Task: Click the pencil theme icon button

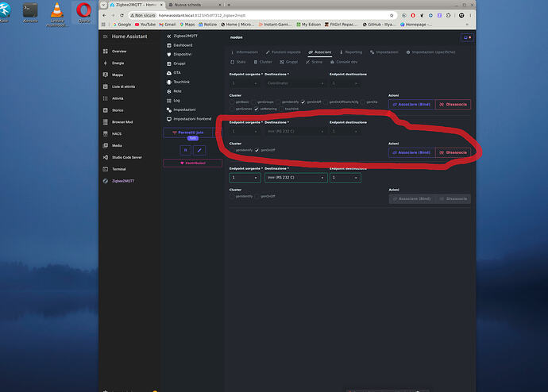Action: [x=199, y=150]
